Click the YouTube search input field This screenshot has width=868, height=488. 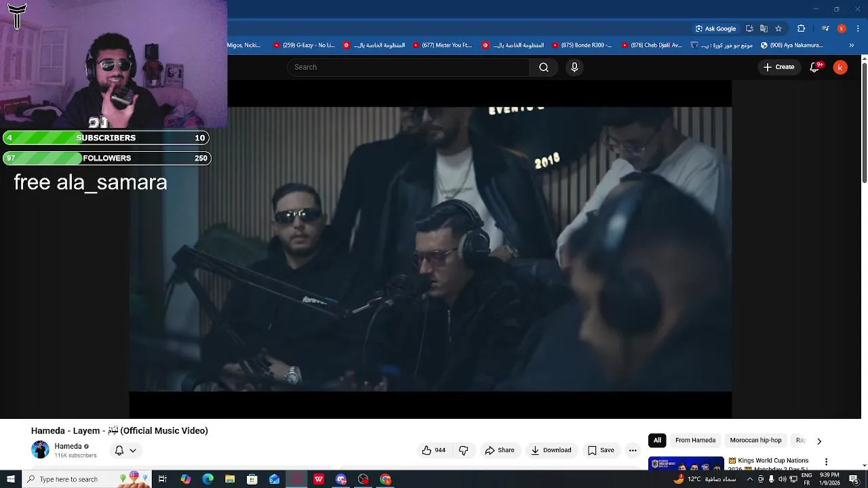coord(408,67)
